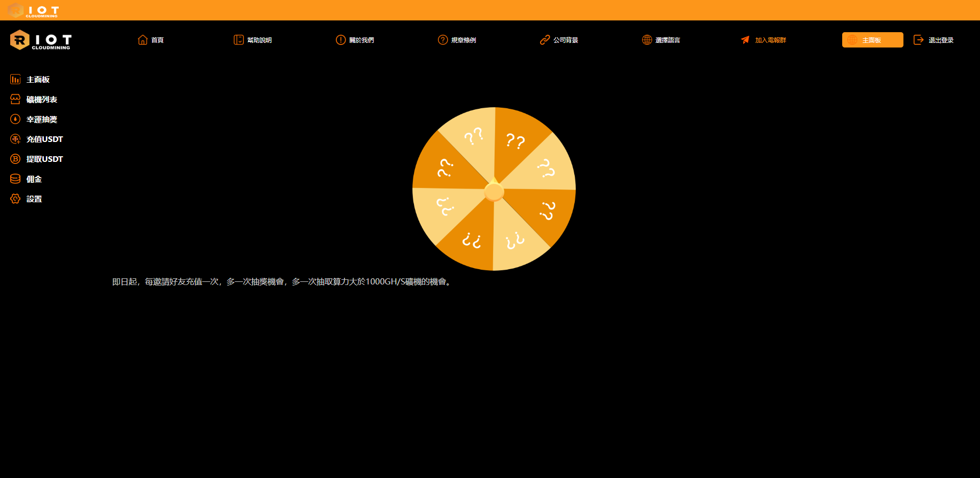The image size is (980, 478).
Task: Spin the wheel via center pointer button
Action: (x=494, y=192)
